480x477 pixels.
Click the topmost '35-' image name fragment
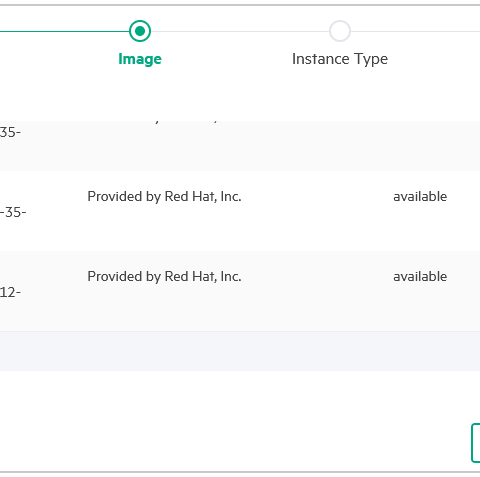click(x=10, y=132)
